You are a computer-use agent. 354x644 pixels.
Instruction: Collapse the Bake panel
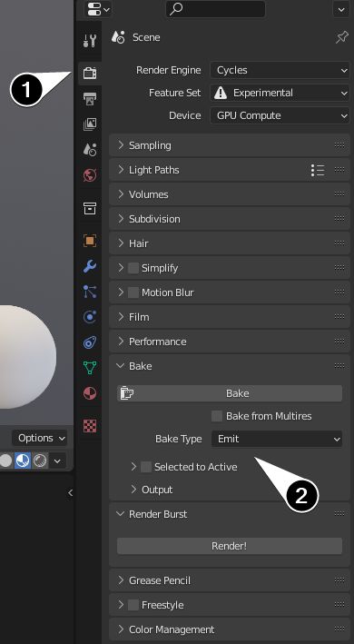pyautogui.click(x=230, y=366)
